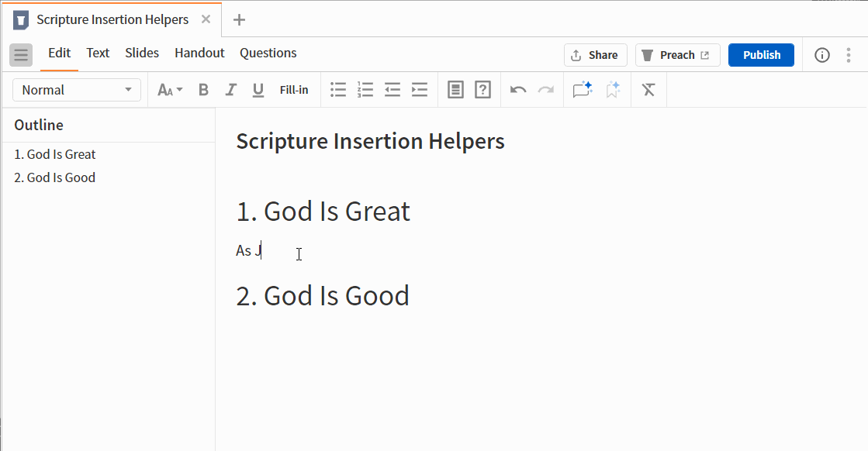Close the Scripture Insertion Helpers tab
Image resolution: width=868 pixels, height=451 pixels.
[206, 19]
